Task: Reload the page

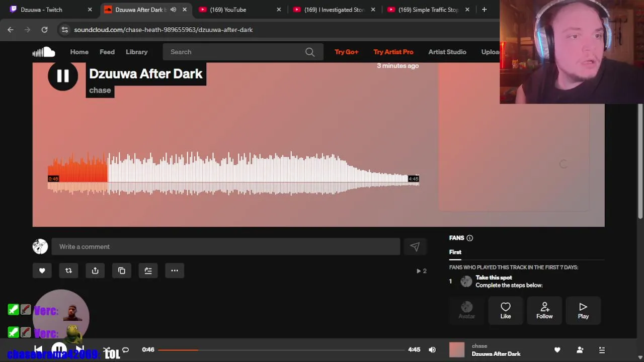Action: 44,30
